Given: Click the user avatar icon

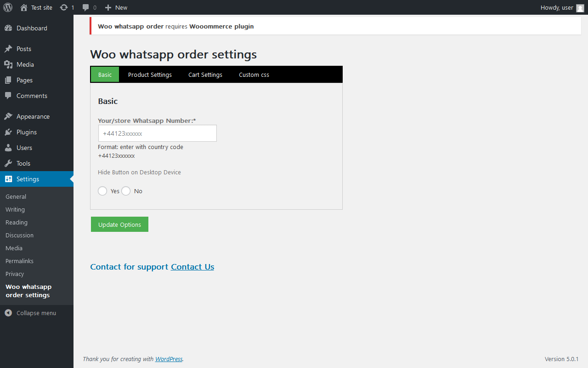Looking at the screenshot, I should (580, 8).
